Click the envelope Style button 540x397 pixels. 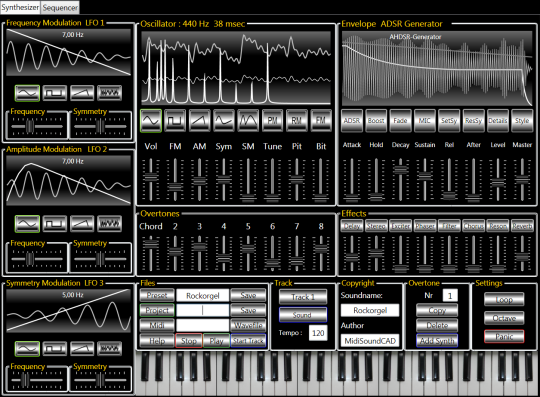coord(522,121)
